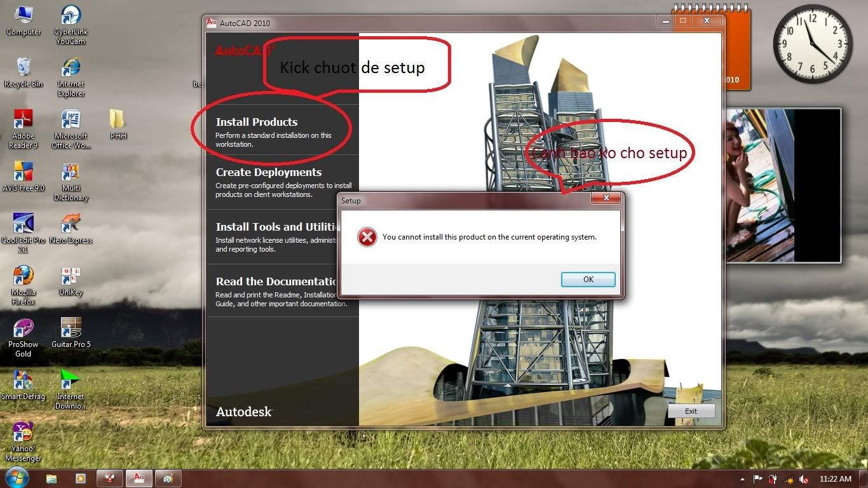Launch CyberLink YouCam from the desktop
Screen dimensions: 868x488
coord(71,25)
